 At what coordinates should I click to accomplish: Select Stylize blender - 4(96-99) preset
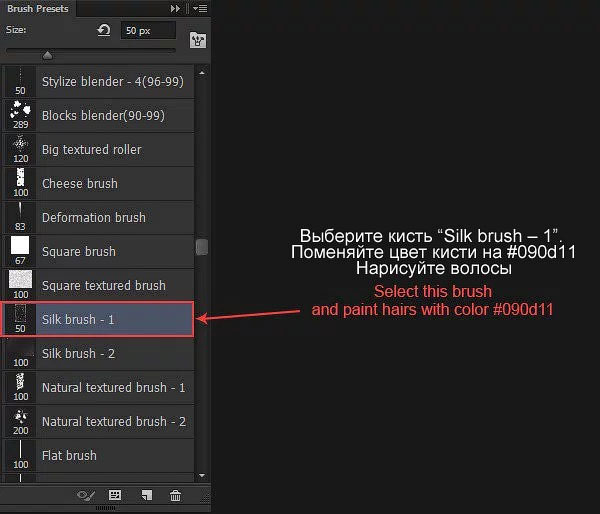click(98, 82)
